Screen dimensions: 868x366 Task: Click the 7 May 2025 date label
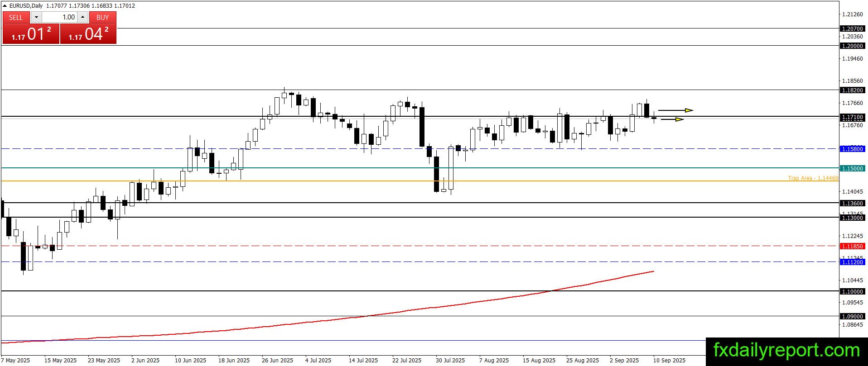click(x=15, y=361)
